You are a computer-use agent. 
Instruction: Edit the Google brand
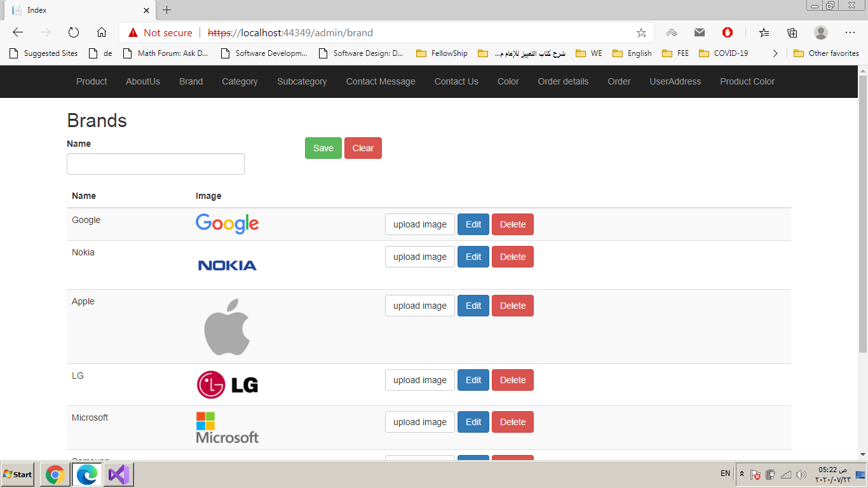(473, 224)
